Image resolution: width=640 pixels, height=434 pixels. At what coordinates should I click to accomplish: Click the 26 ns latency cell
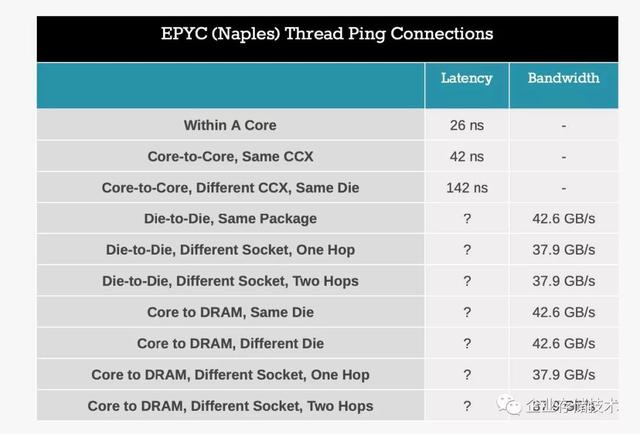tap(467, 125)
